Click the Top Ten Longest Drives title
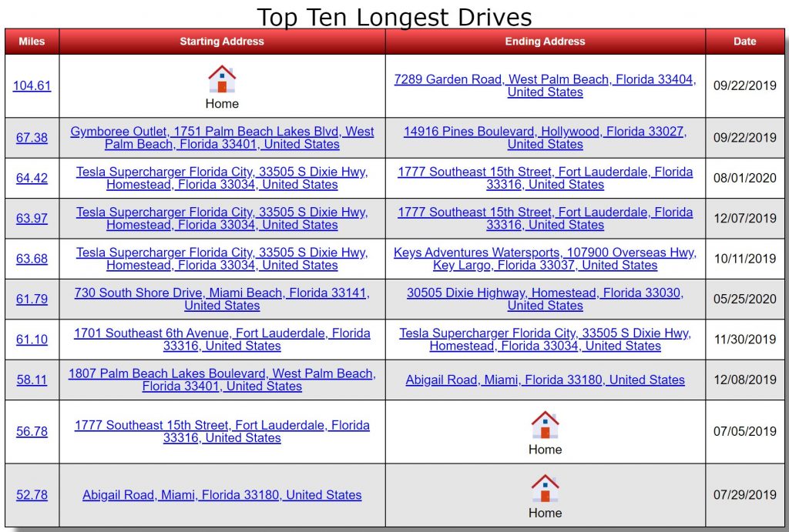The width and height of the screenshot is (789, 532). coord(394,17)
